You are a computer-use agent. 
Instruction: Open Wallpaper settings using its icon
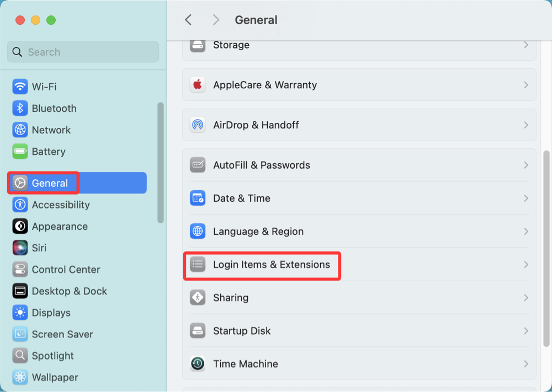20,377
